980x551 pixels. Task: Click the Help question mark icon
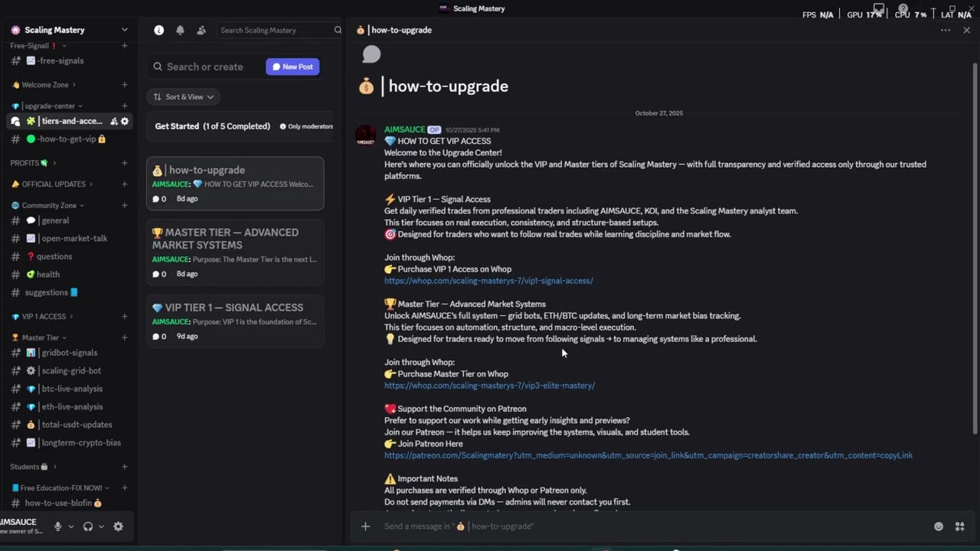point(903,9)
